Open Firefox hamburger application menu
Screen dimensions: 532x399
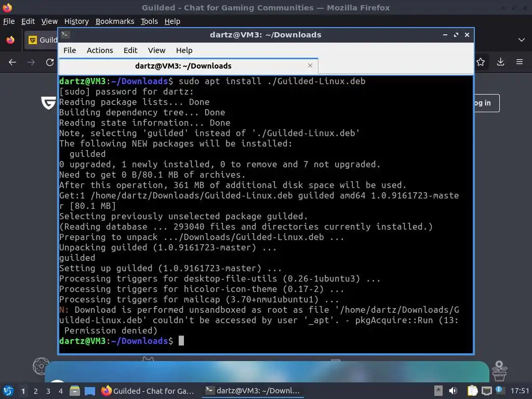click(x=520, y=62)
